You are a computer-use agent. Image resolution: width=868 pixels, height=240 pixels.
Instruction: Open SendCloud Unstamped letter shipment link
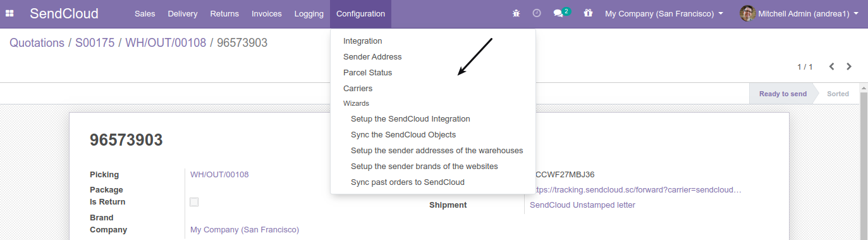click(582, 205)
